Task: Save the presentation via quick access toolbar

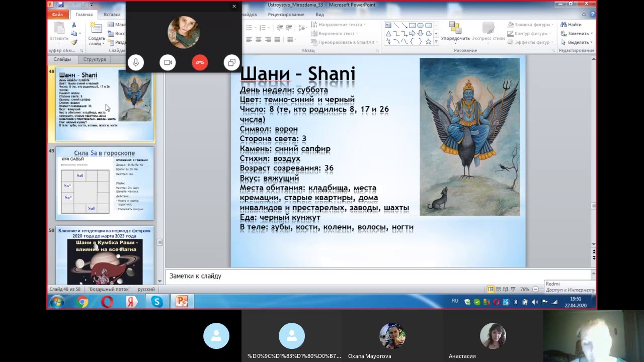Action: [x=60, y=5]
